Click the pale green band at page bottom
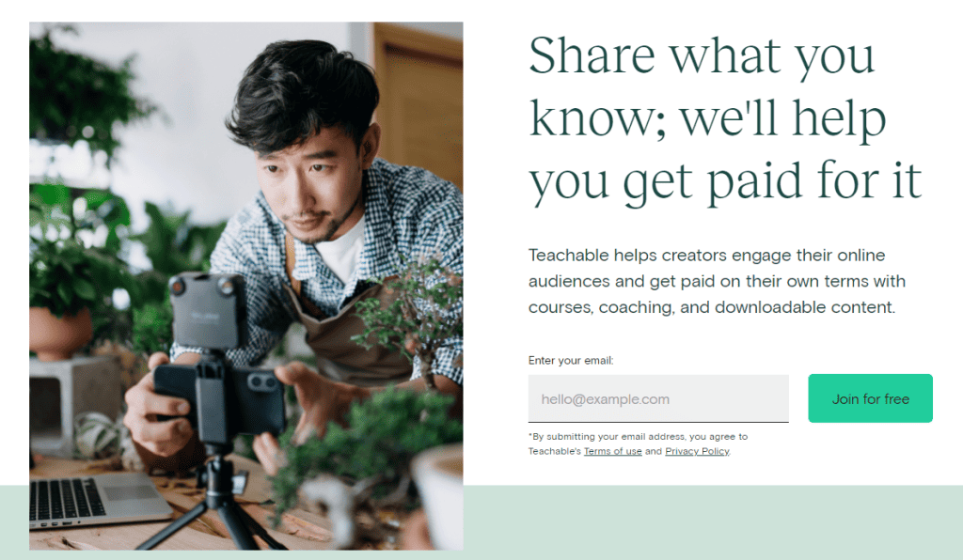 pos(713,522)
